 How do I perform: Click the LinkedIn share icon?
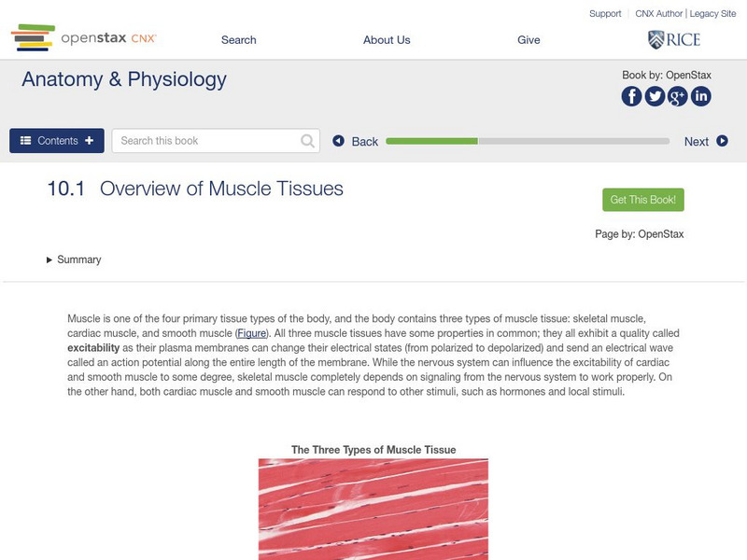tap(700, 96)
